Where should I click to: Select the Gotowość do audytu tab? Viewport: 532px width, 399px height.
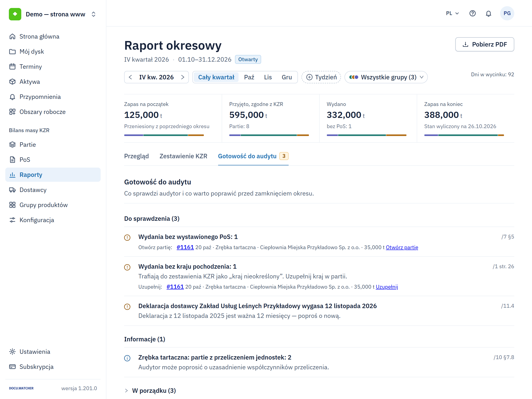point(253,156)
